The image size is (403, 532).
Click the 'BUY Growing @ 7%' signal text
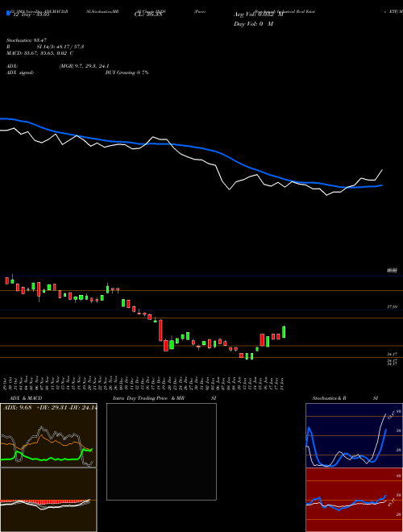coord(127,73)
